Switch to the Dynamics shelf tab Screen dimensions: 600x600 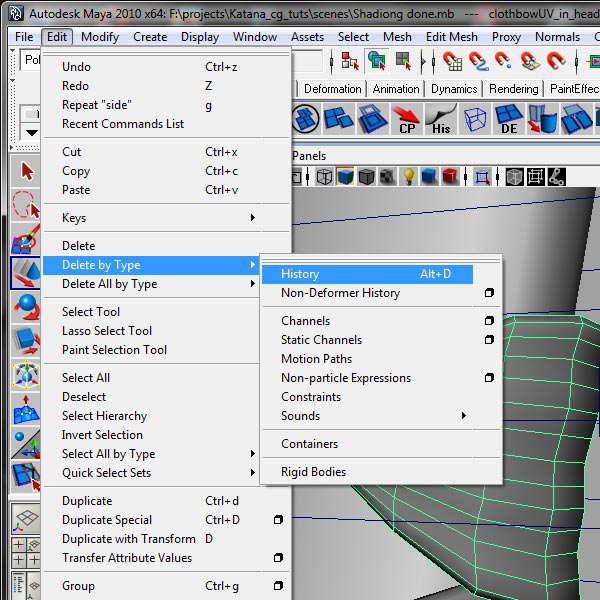pyautogui.click(x=454, y=89)
